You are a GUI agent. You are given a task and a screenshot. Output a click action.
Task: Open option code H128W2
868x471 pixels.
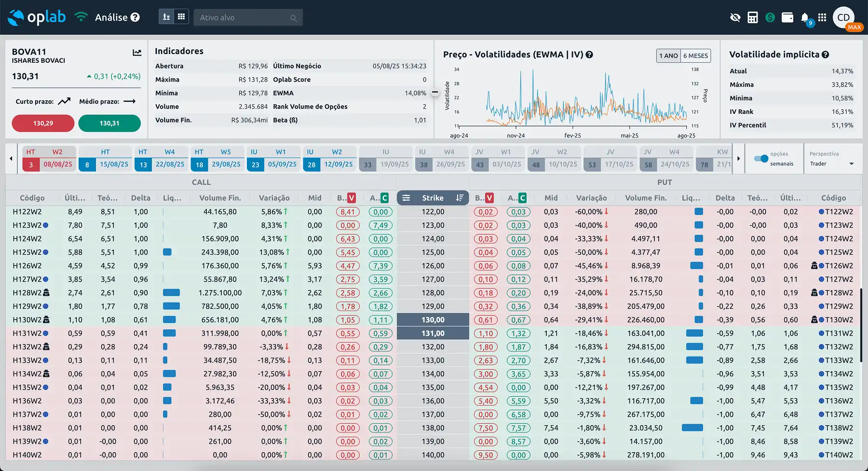coord(27,293)
